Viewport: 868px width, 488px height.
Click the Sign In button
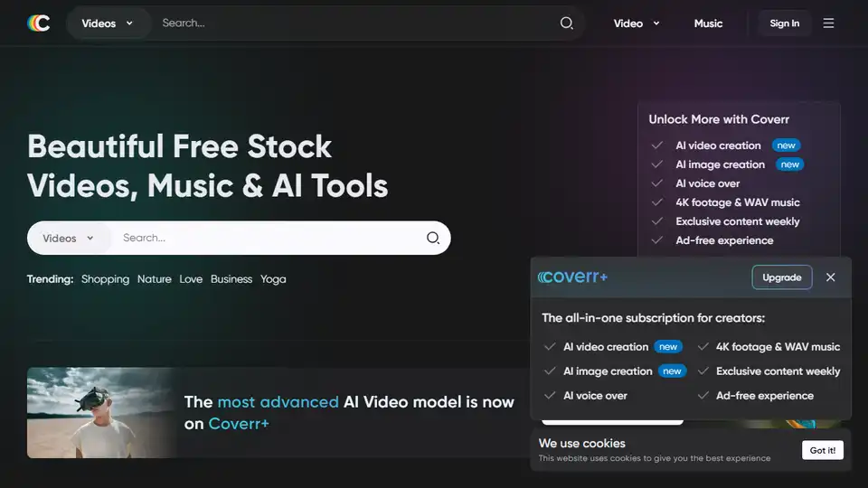(784, 23)
